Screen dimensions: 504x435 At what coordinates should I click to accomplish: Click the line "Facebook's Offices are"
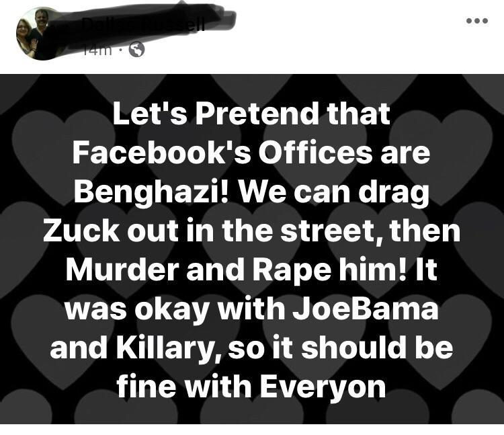[x=251, y=152]
